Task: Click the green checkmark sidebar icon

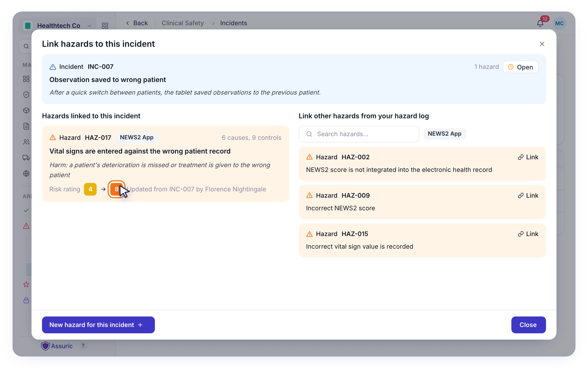Action: [x=26, y=210]
